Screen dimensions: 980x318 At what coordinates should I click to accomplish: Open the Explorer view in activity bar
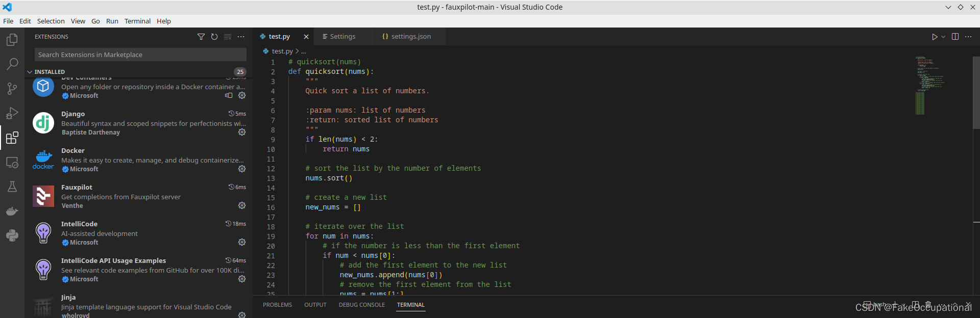point(12,40)
